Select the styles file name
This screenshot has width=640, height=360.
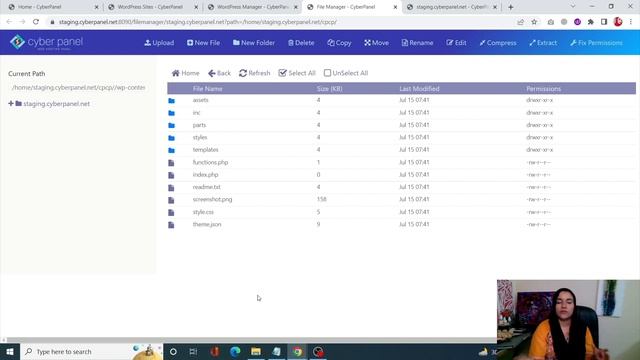(x=200, y=137)
